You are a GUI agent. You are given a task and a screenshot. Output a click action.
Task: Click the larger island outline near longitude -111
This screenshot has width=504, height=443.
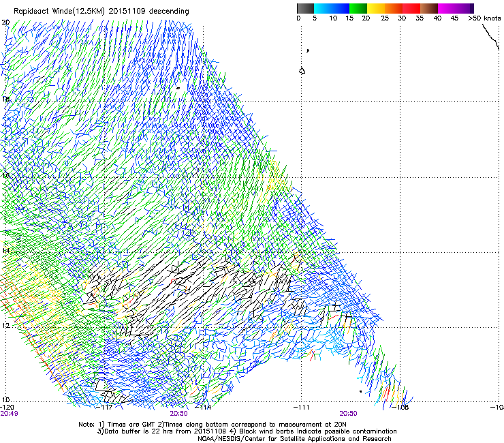302,71
